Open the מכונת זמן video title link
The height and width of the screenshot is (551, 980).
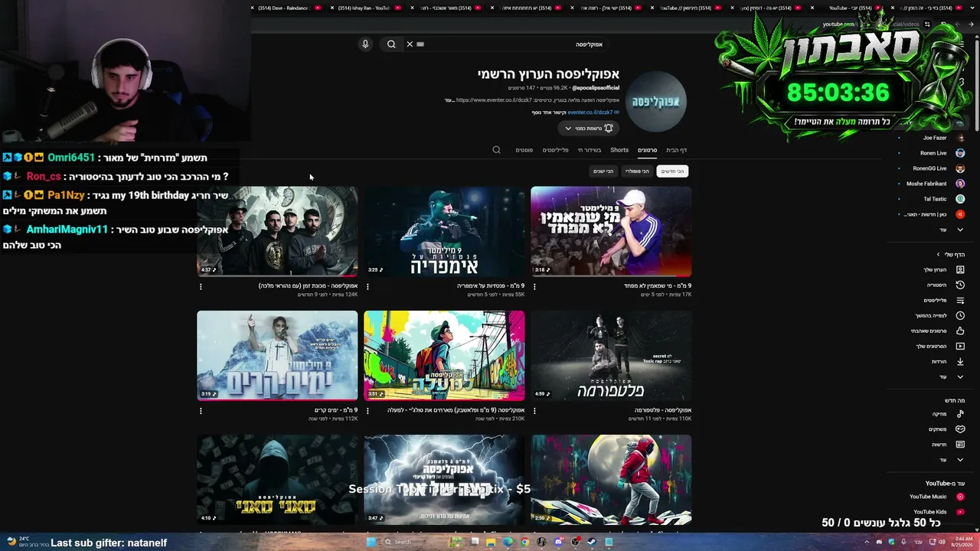[308, 286]
